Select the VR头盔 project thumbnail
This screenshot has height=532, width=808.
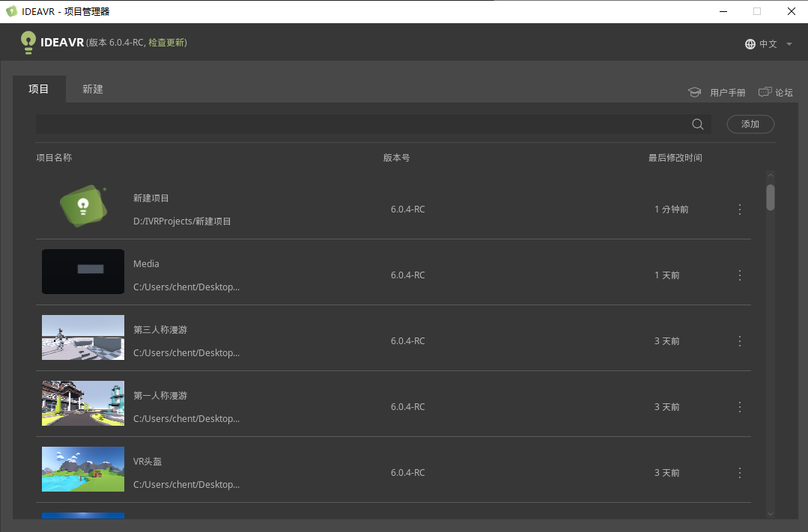(x=83, y=469)
